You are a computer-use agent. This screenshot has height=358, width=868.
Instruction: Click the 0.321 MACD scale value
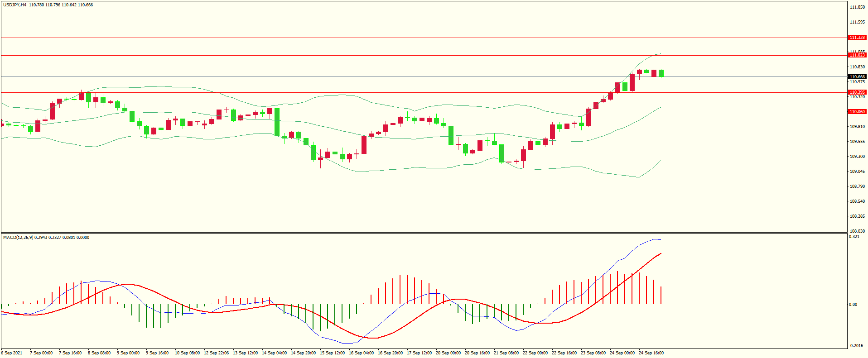click(x=854, y=237)
